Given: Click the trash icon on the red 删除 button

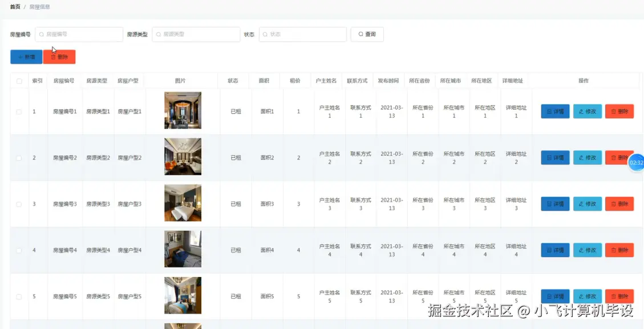Looking at the screenshot, I should 52,57.
